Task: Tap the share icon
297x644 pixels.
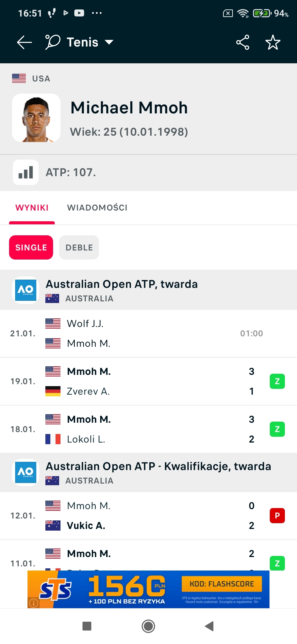Action: (243, 42)
